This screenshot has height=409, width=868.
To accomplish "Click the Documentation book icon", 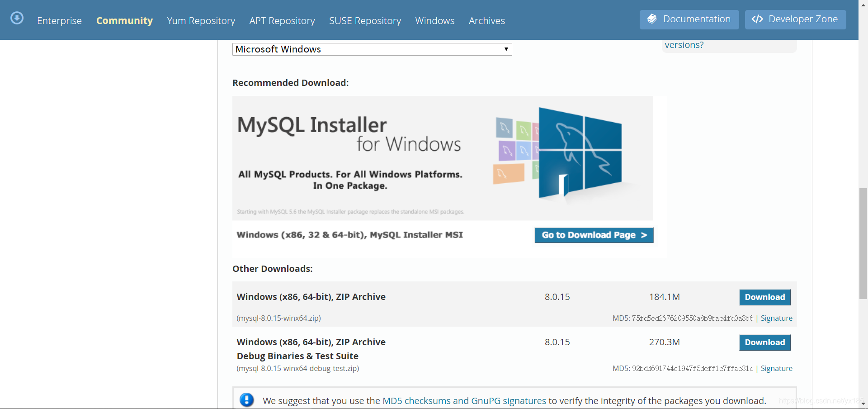I will point(652,19).
